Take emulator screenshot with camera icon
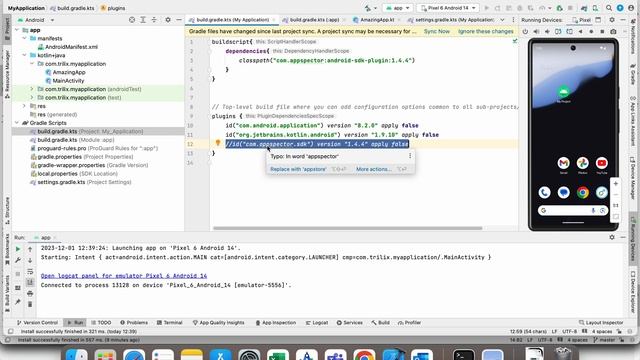This screenshot has width=640, height=360. pyautogui.click(x=613, y=31)
